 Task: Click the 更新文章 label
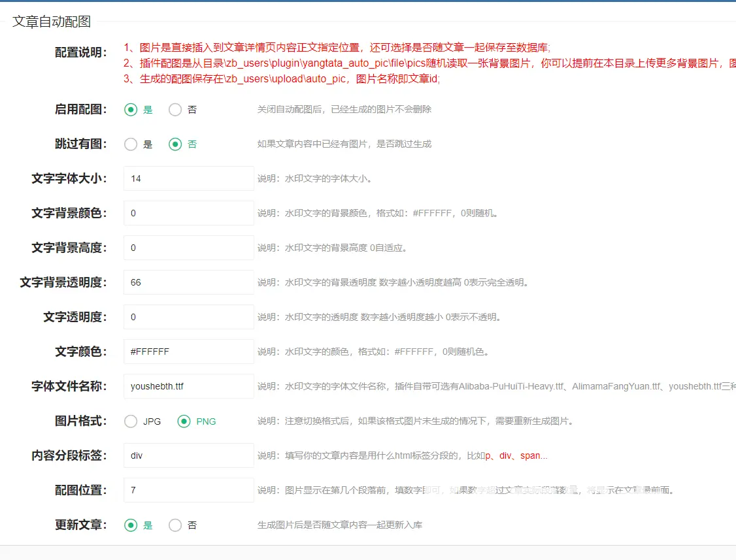pyautogui.click(x=81, y=525)
